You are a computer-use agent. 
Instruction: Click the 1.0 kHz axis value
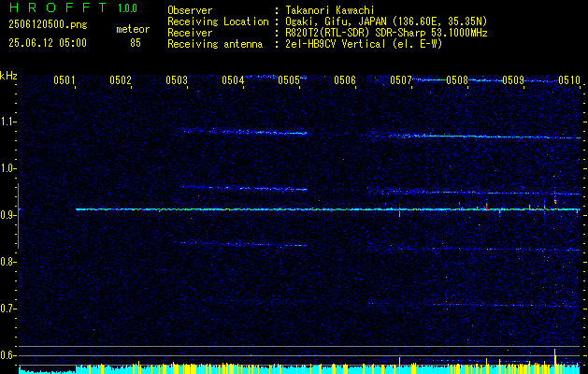(x=7, y=168)
